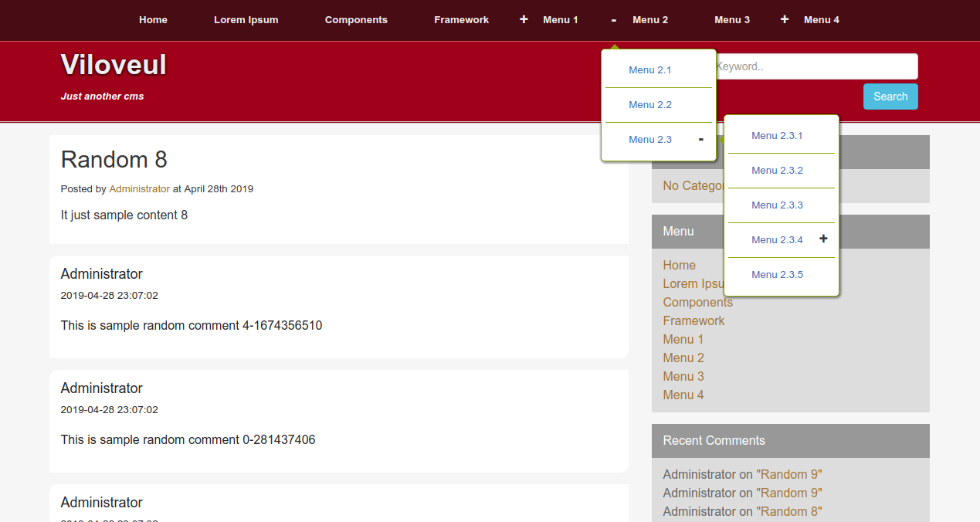Open Menu 2 link in sidebar widget

coord(683,358)
